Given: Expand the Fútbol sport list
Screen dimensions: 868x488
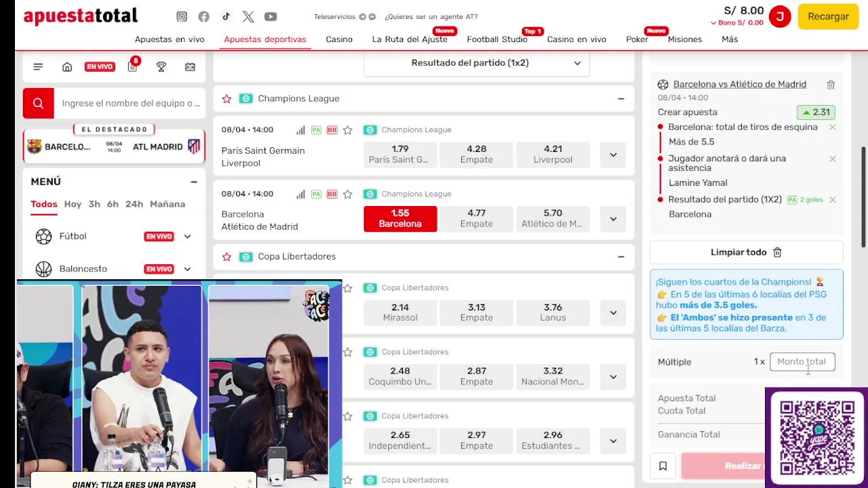Looking at the screenshot, I should (x=187, y=237).
